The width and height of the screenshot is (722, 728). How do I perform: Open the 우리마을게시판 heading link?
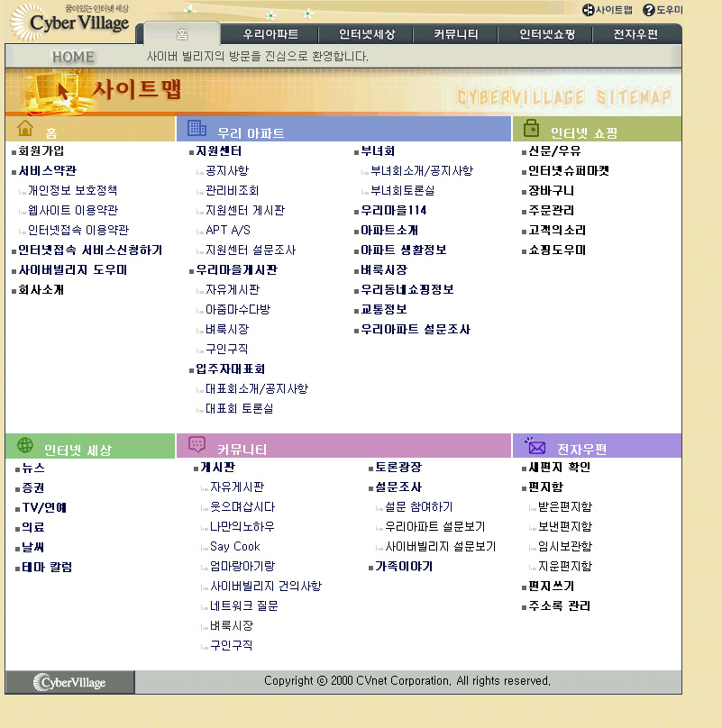(x=236, y=270)
